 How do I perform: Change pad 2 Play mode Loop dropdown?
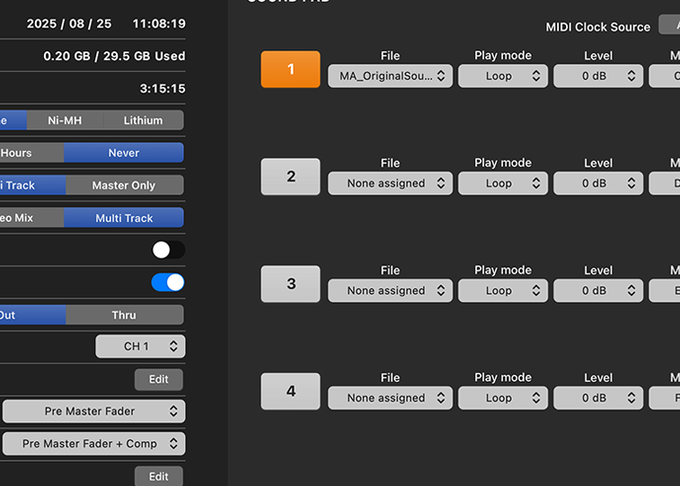[x=502, y=184]
